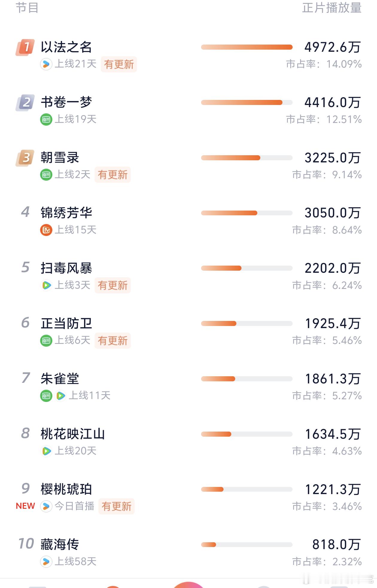Select the 正片播放量 column header

(332, 7)
